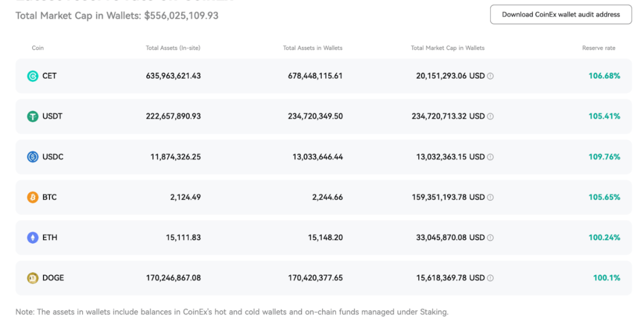Select the ETH coin name
Image resolution: width=644 pixels, height=322 pixels.
[50, 237]
